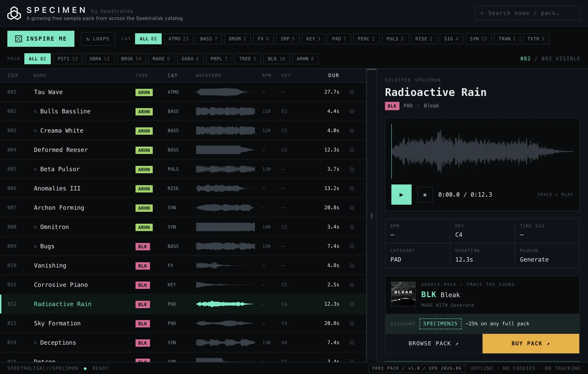Copy icon in the Creama White row

pos(352,131)
